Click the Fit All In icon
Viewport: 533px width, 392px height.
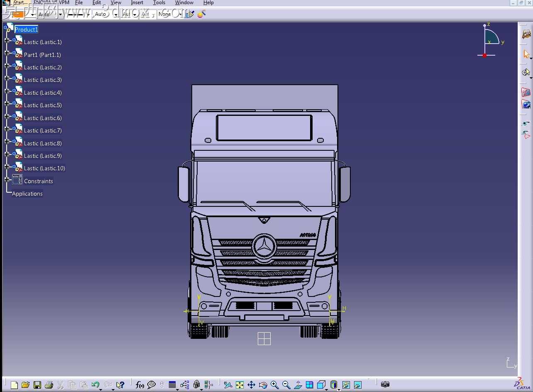240,385
